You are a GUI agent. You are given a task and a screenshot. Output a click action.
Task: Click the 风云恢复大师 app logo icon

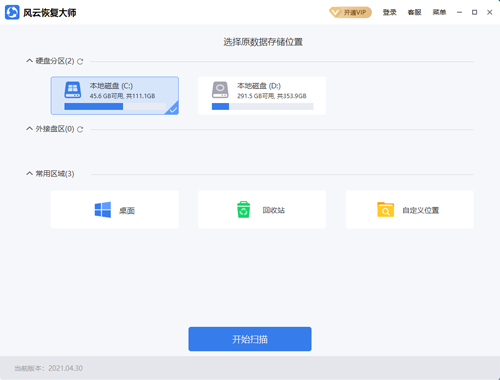click(12, 12)
